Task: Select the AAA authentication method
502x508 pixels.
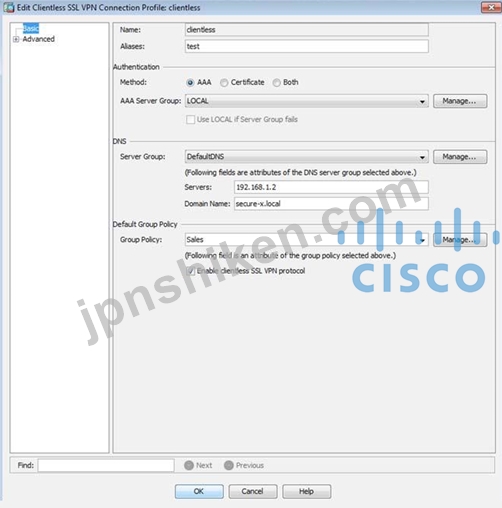Action: (190, 82)
